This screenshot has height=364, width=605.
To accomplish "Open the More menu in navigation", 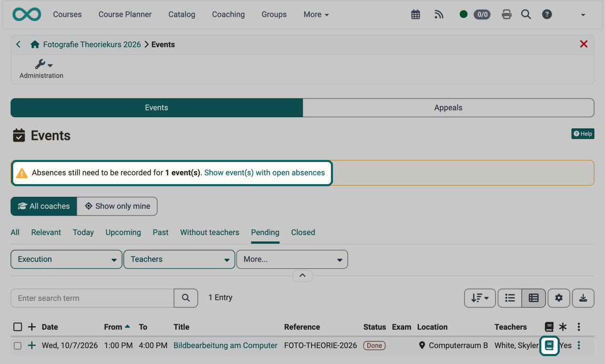I will pos(316,15).
